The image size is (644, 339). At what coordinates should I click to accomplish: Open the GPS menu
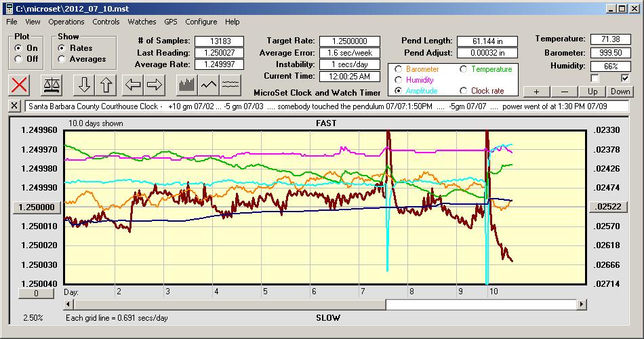coord(171,22)
